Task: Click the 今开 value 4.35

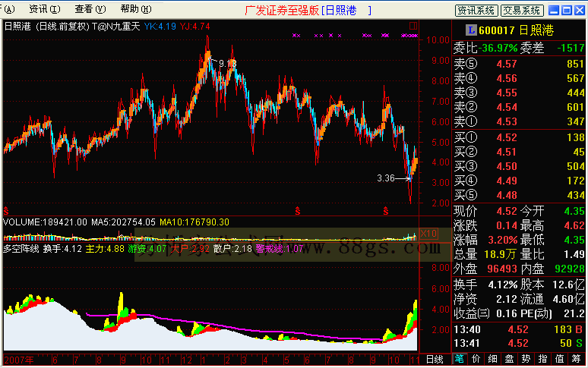Action: (574, 211)
